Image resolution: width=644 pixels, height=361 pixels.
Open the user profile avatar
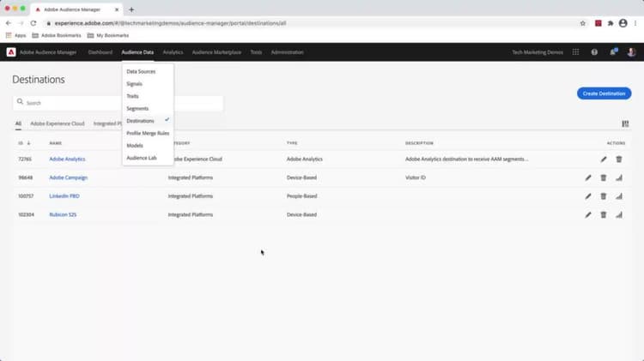[631, 52]
